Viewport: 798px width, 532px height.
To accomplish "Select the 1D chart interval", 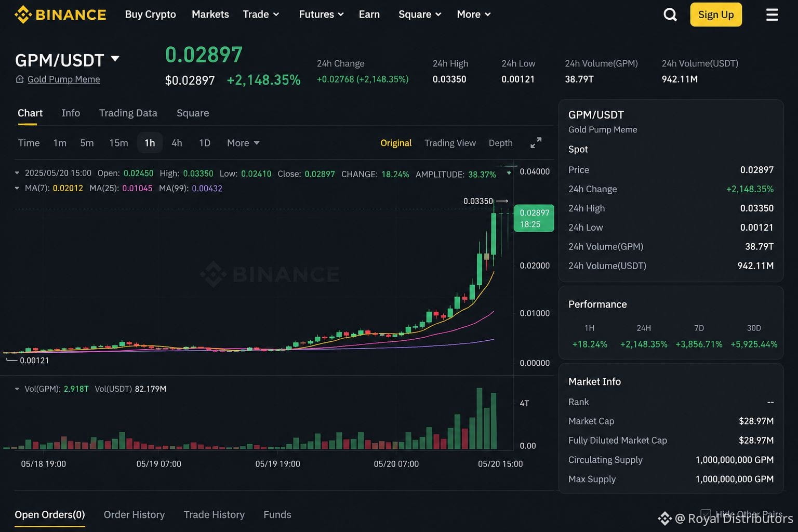I will pos(205,143).
